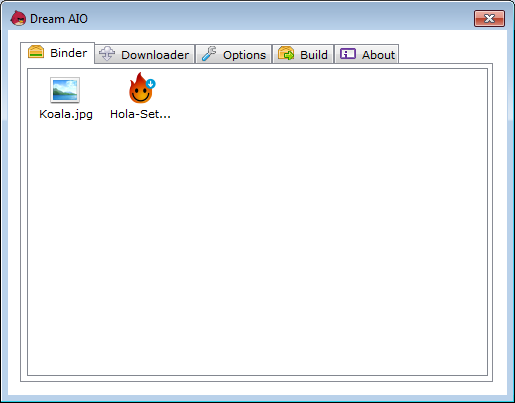515x403 pixels.
Task: Click the red bird icon in title bar
Action: click(18, 18)
